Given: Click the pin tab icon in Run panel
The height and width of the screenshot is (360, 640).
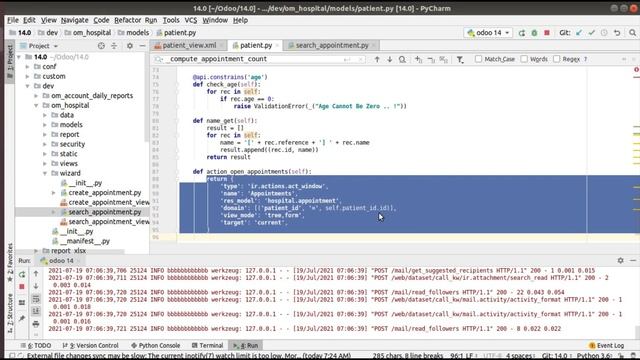Looking at the screenshot, I should click(x=22, y=318).
